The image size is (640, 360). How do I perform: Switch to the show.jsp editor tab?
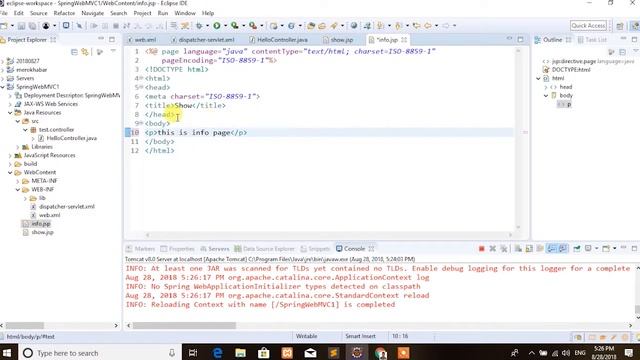[x=338, y=40]
